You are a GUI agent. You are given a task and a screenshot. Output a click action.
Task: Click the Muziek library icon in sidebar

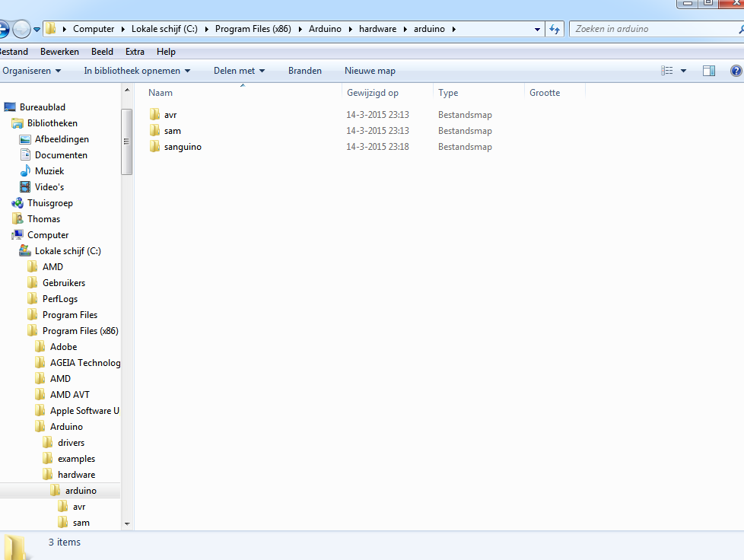click(25, 171)
